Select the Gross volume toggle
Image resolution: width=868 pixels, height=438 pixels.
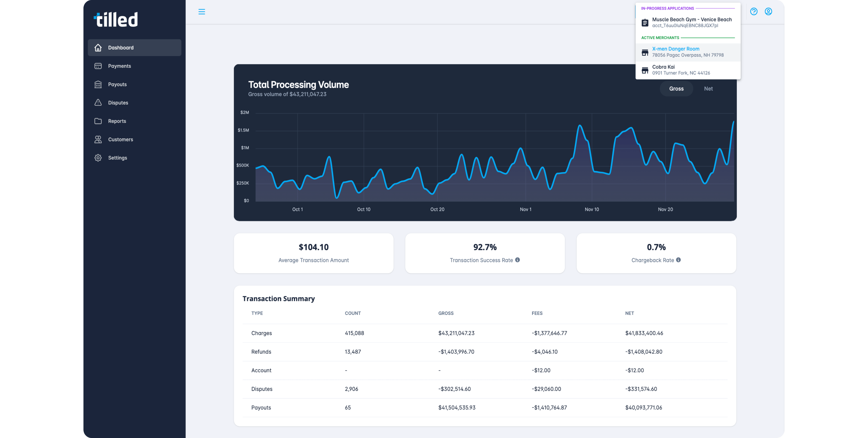(676, 89)
